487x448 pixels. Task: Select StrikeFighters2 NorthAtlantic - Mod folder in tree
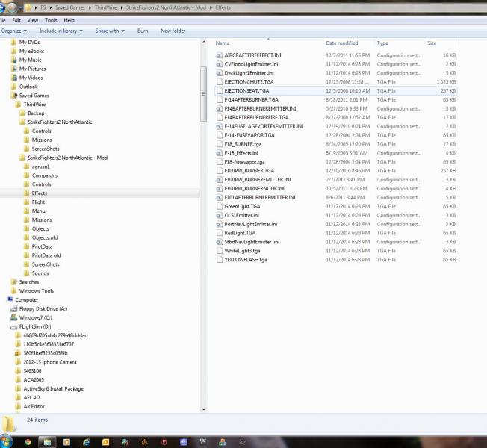pyautogui.click(x=67, y=158)
